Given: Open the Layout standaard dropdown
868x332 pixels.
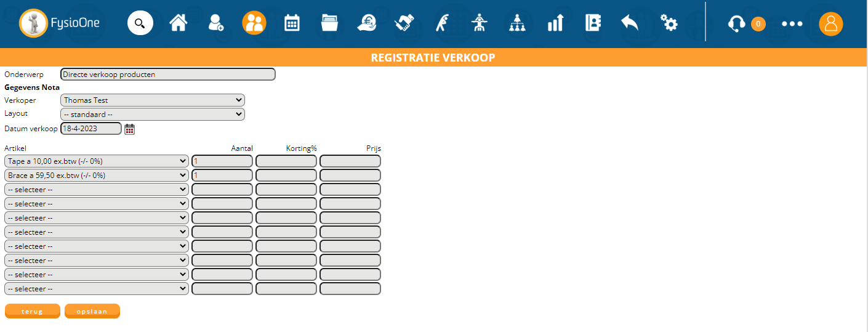Looking at the screenshot, I should click(x=153, y=114).
